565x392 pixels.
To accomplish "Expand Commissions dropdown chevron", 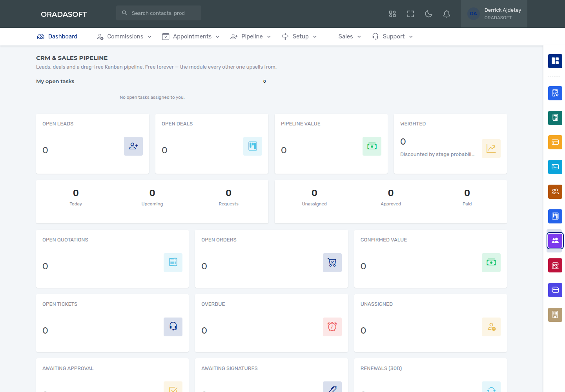I will [149, 37].
